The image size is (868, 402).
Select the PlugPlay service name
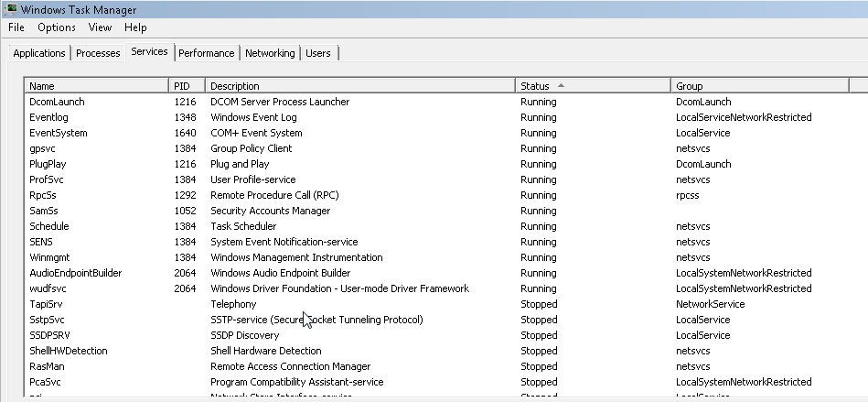48,164
